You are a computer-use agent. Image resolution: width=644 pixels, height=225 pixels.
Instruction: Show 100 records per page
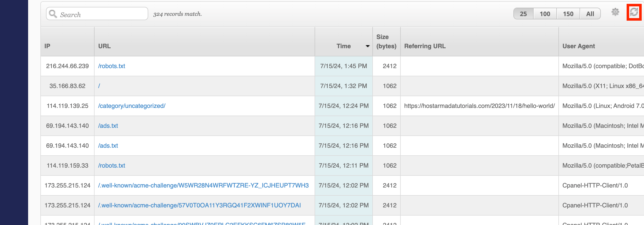click(545, 14)
